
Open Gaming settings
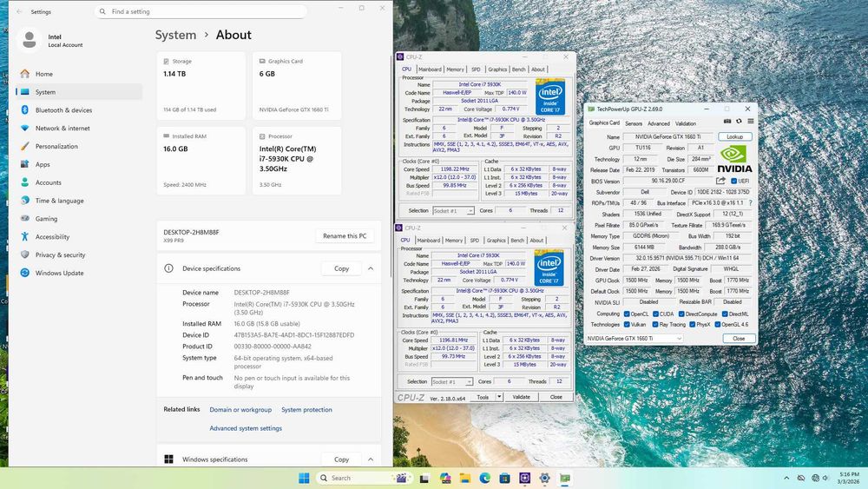pos(79,219)
